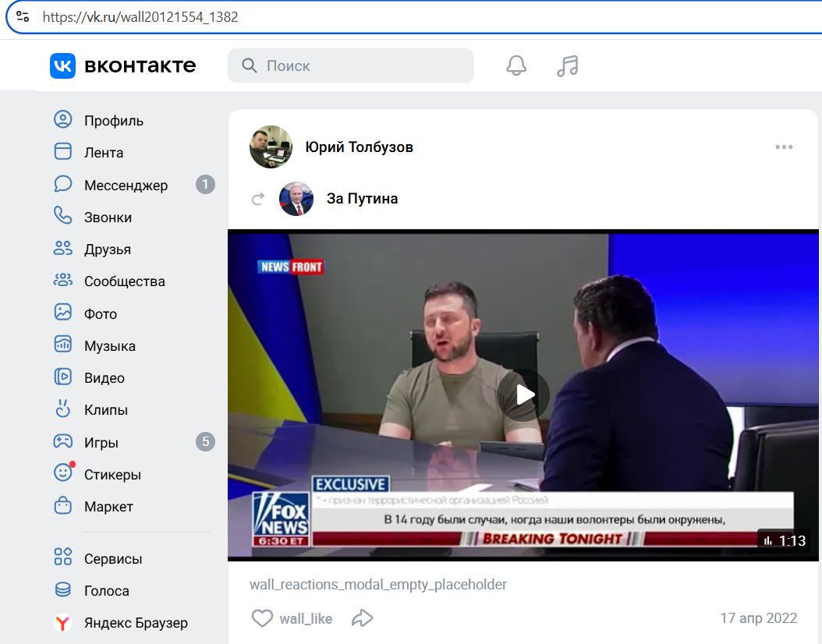Click the Мессенджер chat bubble icon
The image size is (822, 644).
point(63,184)
